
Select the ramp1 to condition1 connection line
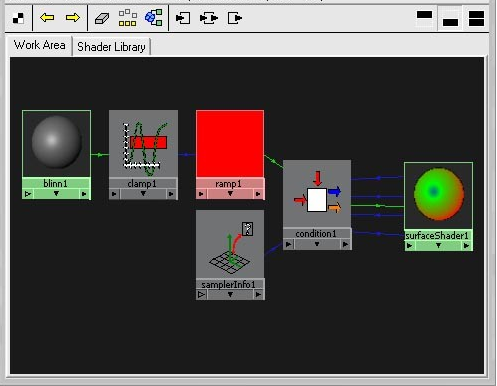click(x=274, y=162)
